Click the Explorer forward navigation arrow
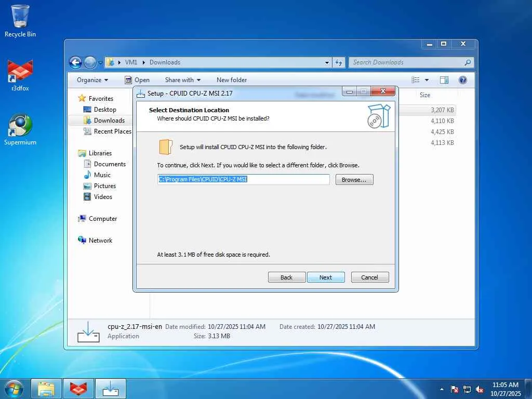 [90, 62]
